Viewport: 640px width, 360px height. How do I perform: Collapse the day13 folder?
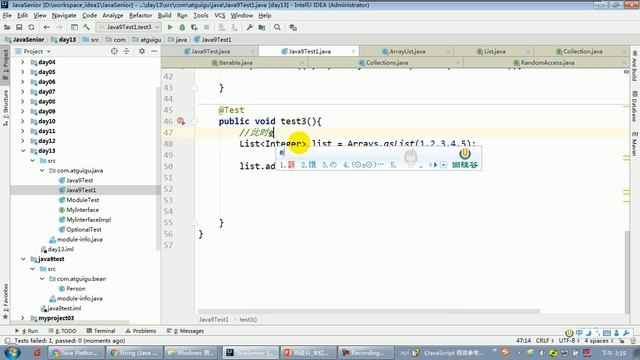(x=23, y=151)
